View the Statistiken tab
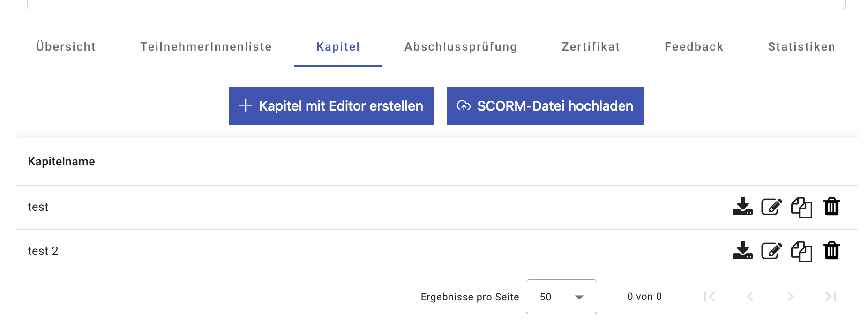868x329 pixels. click(801, 47)
